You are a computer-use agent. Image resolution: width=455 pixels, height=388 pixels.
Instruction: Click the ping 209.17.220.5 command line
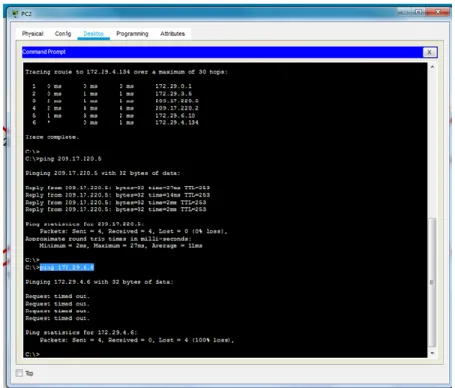pyautogui.click(x=63, y=159)
